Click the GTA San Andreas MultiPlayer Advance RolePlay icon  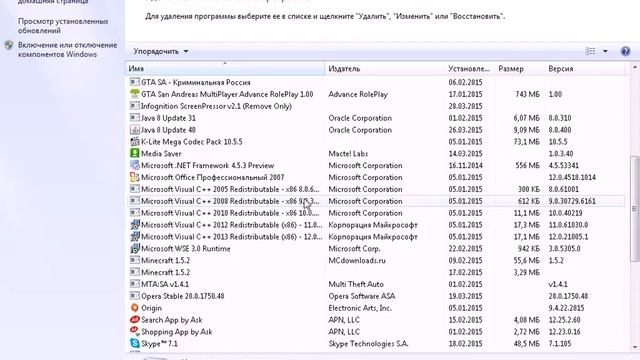[135, 94]
